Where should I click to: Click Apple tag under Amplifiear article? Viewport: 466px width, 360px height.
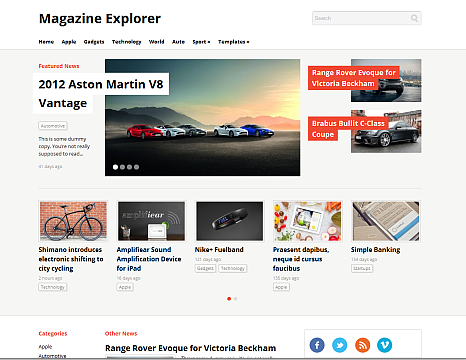pos(125,287)
